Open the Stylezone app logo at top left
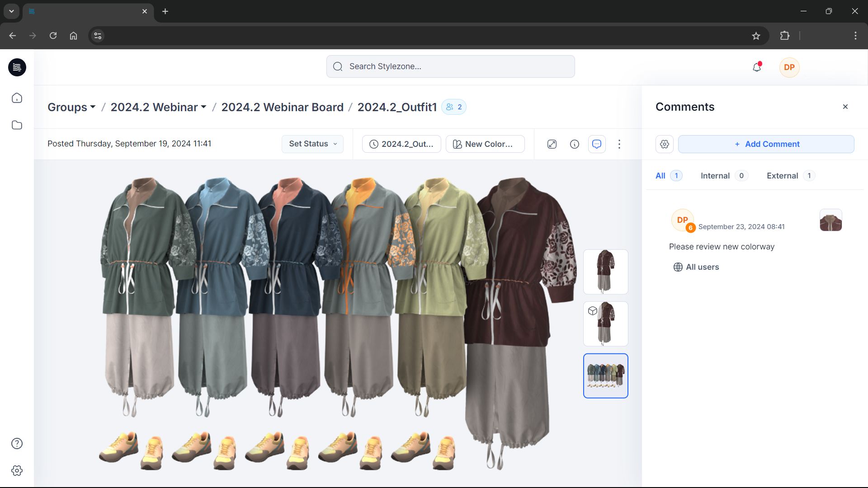The width and height of the screenshot is (868, 488). pyautogui.click(x=17, y=67)
